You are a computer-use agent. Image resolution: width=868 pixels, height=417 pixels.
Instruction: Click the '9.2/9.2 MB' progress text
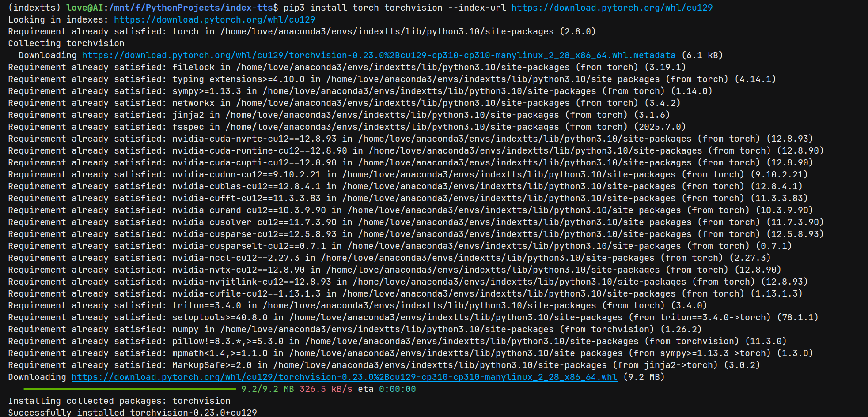coord(268,389)
